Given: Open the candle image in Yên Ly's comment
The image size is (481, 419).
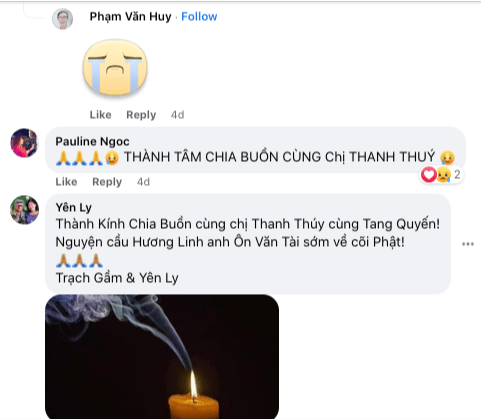Looking at the screenshot, I should [162, 357].
